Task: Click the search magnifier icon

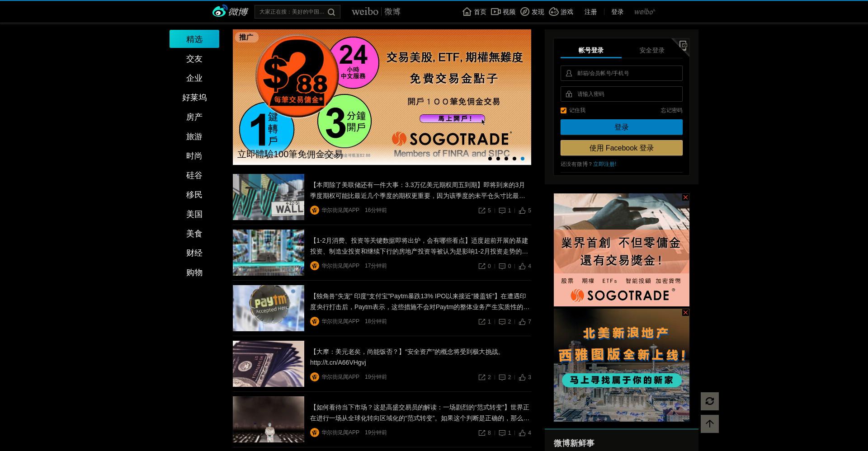Action: (x=331, y=12)
